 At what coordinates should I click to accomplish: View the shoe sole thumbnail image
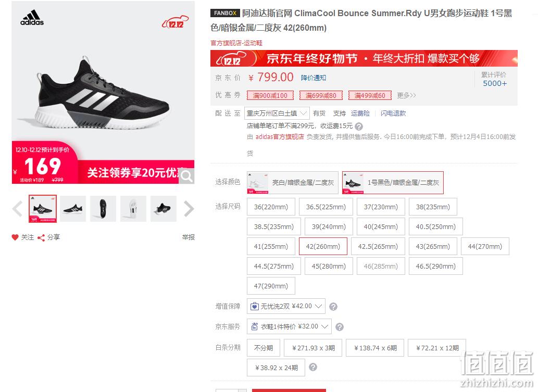(133, 209)
